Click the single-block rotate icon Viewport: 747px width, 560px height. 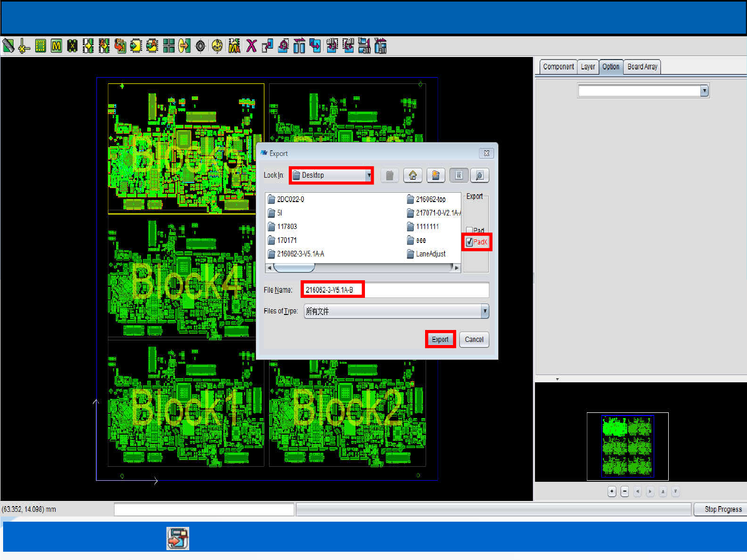coord(283,46)
